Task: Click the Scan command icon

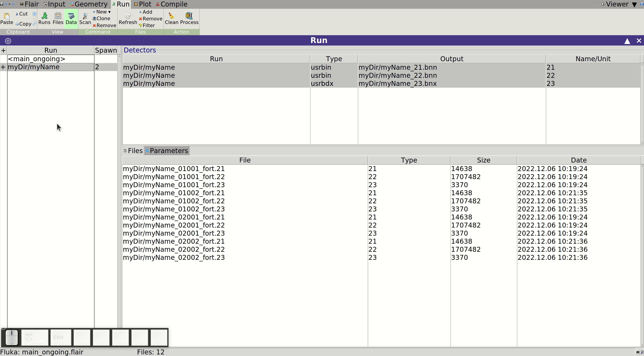Action: coord(85,16)
